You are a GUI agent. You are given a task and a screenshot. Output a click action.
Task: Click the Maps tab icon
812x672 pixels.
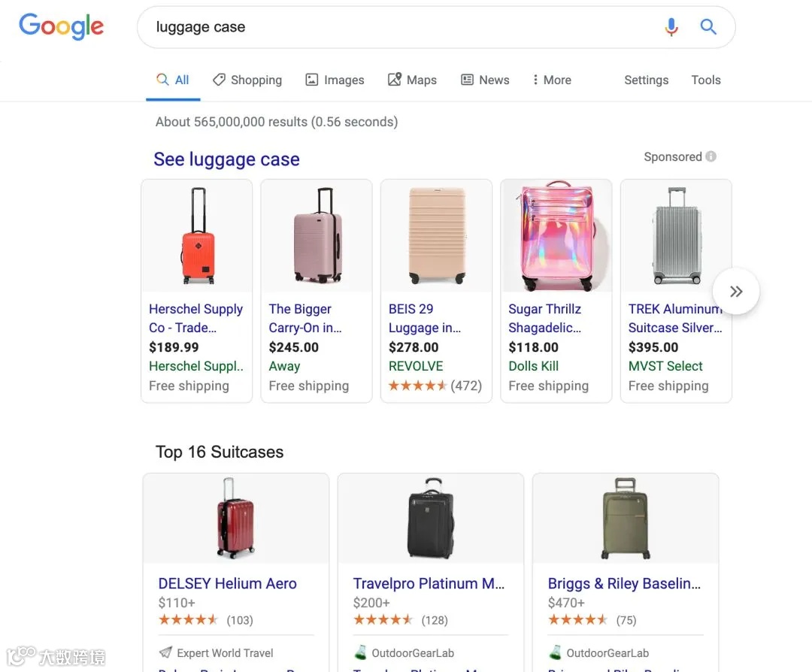[x=395, y=80]
